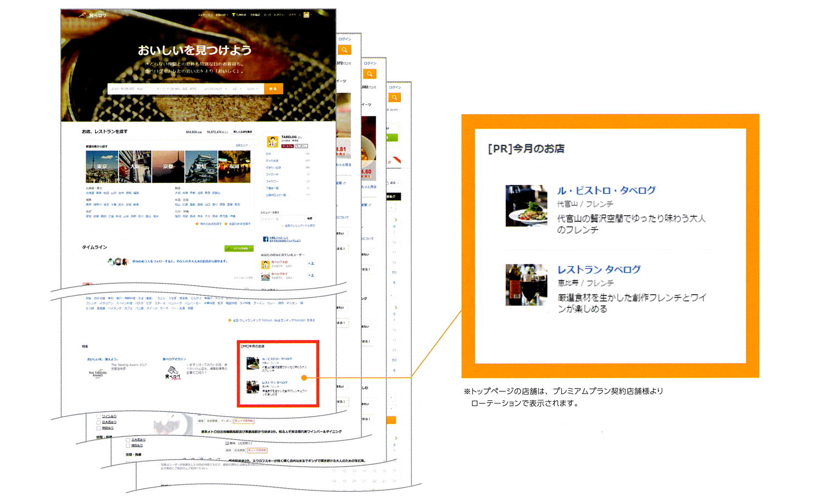Open 行ったお店 in the profile card

click(x=272, y=161)
